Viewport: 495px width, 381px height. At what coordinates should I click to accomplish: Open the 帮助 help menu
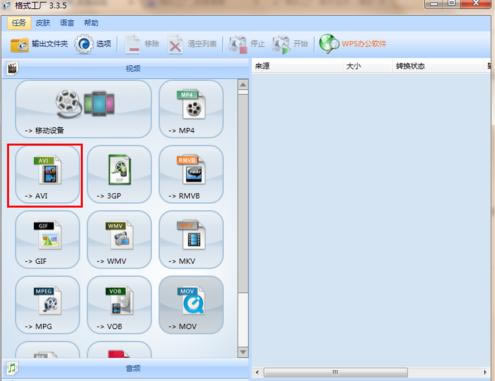[91, 23]
